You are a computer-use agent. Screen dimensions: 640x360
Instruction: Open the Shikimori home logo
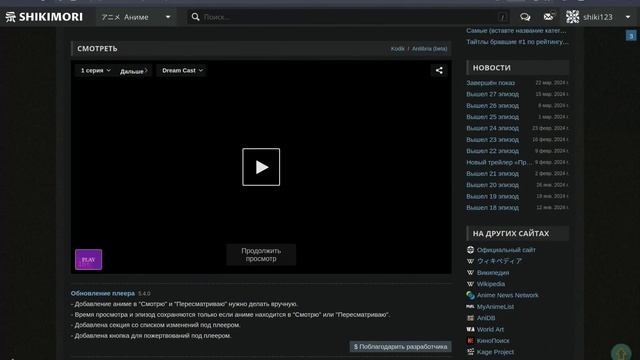(44, 17)
